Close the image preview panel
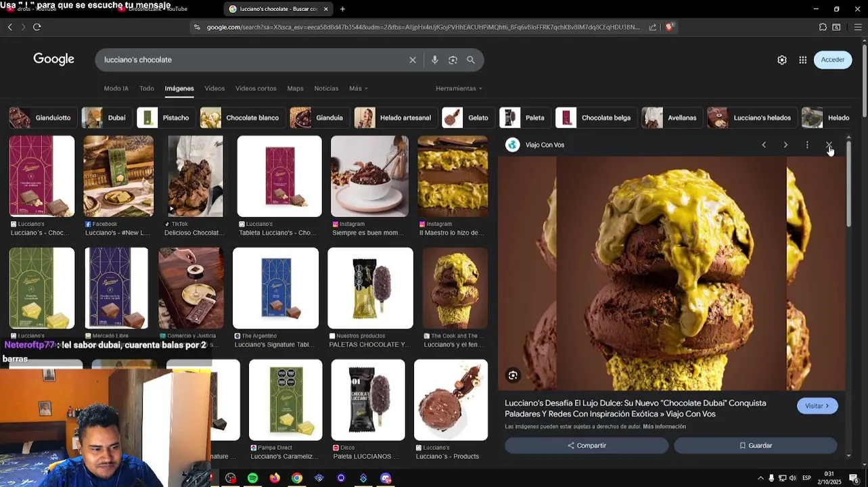868x487 pixels. point(829,145)
